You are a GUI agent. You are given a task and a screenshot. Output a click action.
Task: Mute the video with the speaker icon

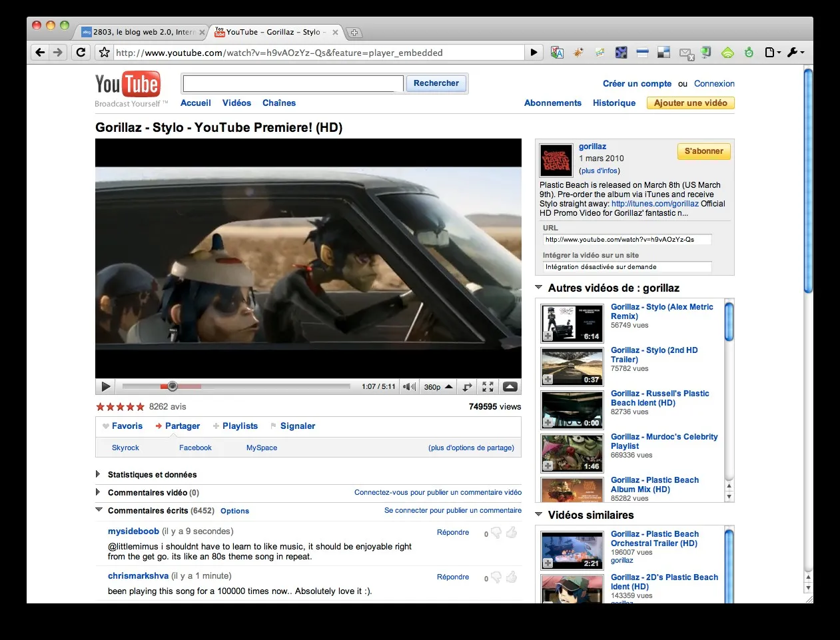pos(409,386)
